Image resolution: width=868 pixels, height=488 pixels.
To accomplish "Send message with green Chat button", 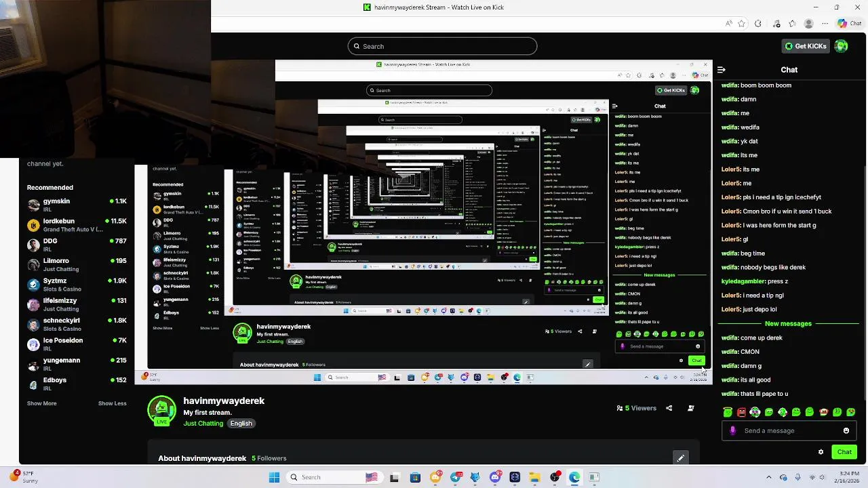I will click(x=844, y=452).
